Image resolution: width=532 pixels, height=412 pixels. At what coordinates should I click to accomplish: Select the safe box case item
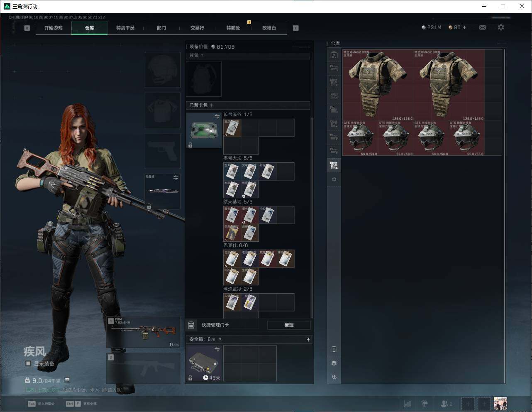tap(204, 363)
